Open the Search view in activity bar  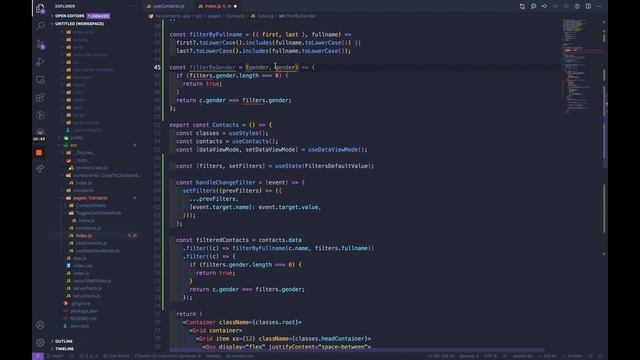40,26
